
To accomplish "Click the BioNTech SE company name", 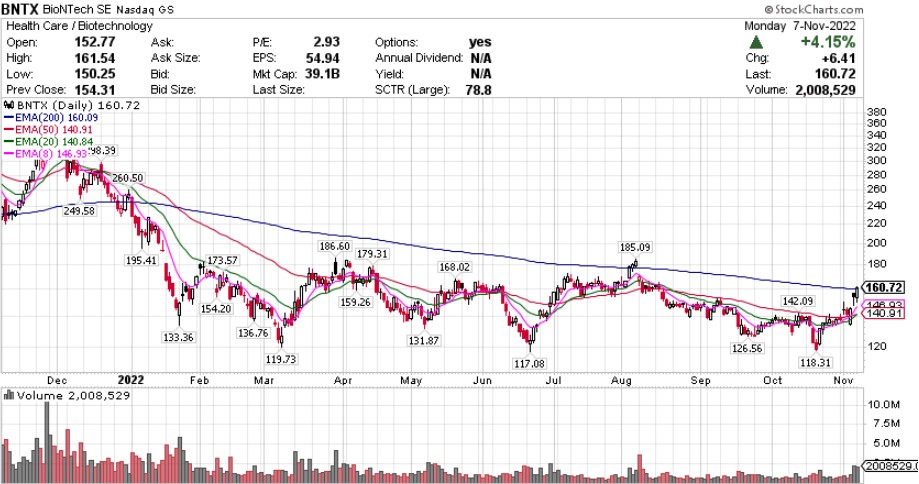I will [x=77, y=9].
